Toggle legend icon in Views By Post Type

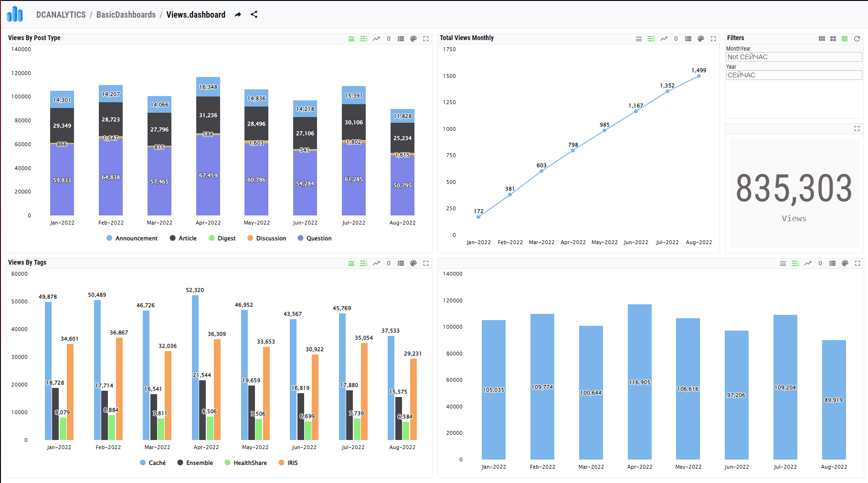pyautogui.click(x=351, y=39)
